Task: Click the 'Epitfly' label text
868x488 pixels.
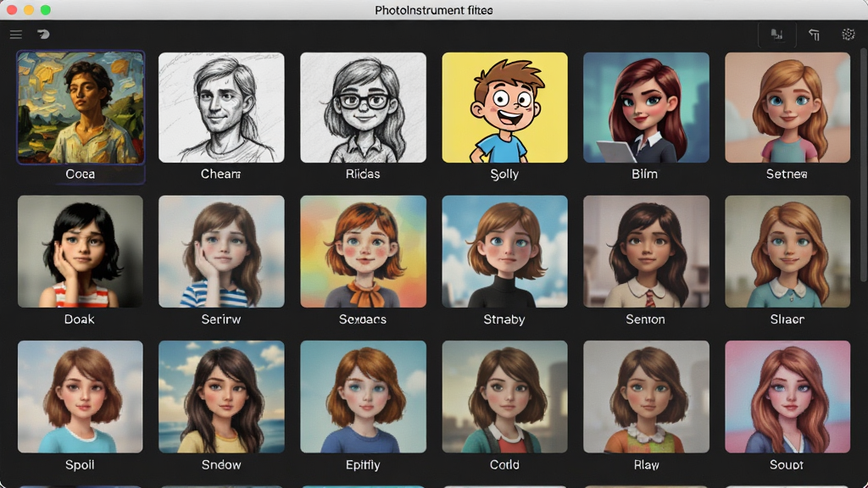Action: pyautogui.click(x=363, y=465)
